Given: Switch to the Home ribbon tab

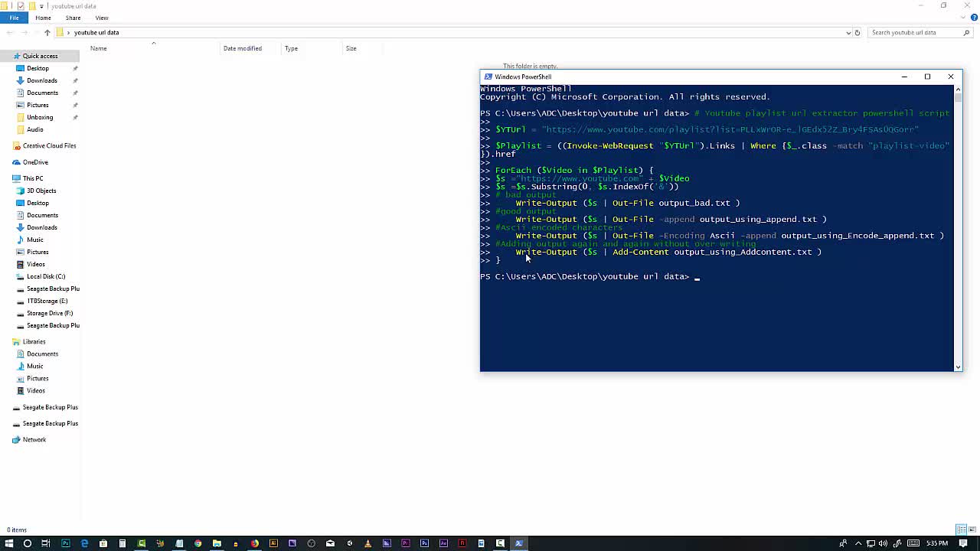Looking at the screenshot, I should pos(43,18).
